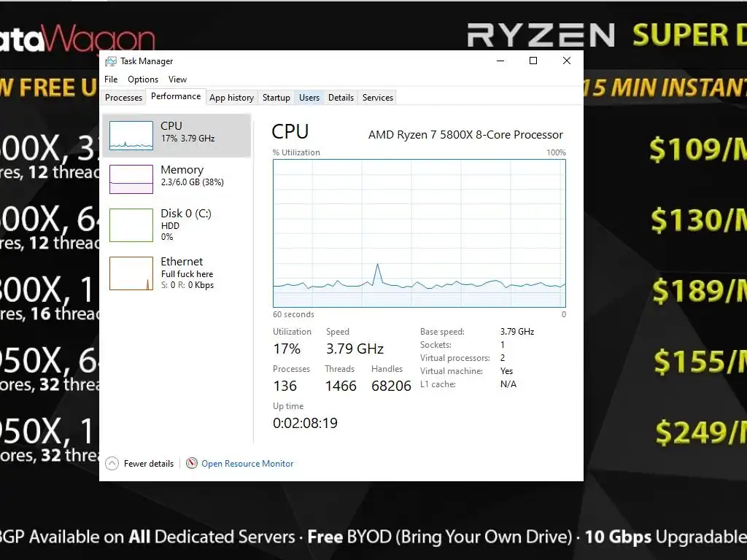The image size is (747, 560).
Task: Switch to the Details tab
Action: [x=341, y=98]
